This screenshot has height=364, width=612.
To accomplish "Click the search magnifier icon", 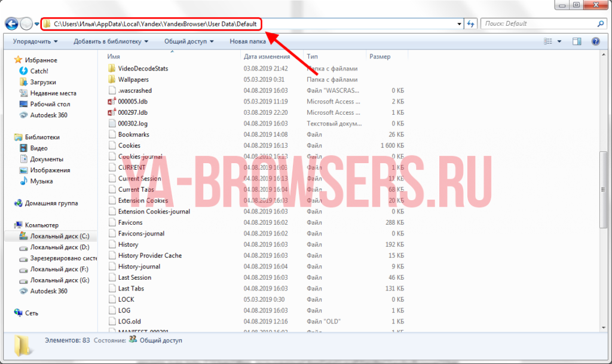I will [x=601, y=24].
